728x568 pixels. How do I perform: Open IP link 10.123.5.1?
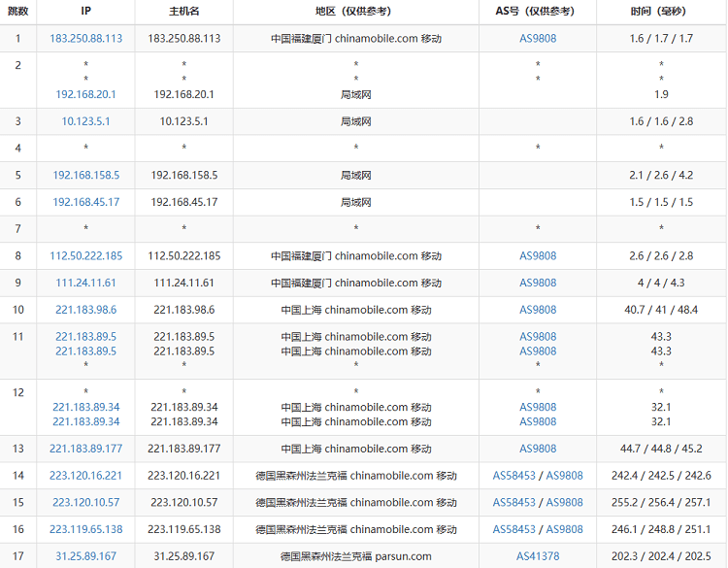pos(85,121)
